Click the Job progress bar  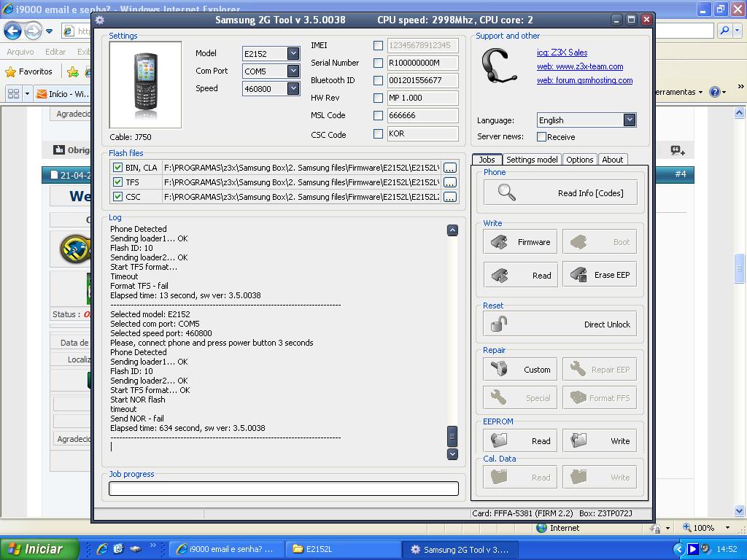click(x=284, y=488)
